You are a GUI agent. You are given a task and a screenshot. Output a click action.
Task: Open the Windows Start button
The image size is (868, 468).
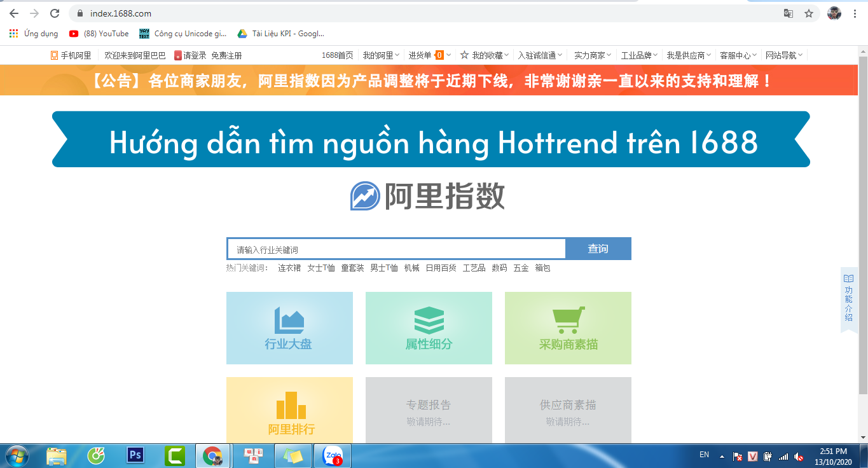point(17,456)
